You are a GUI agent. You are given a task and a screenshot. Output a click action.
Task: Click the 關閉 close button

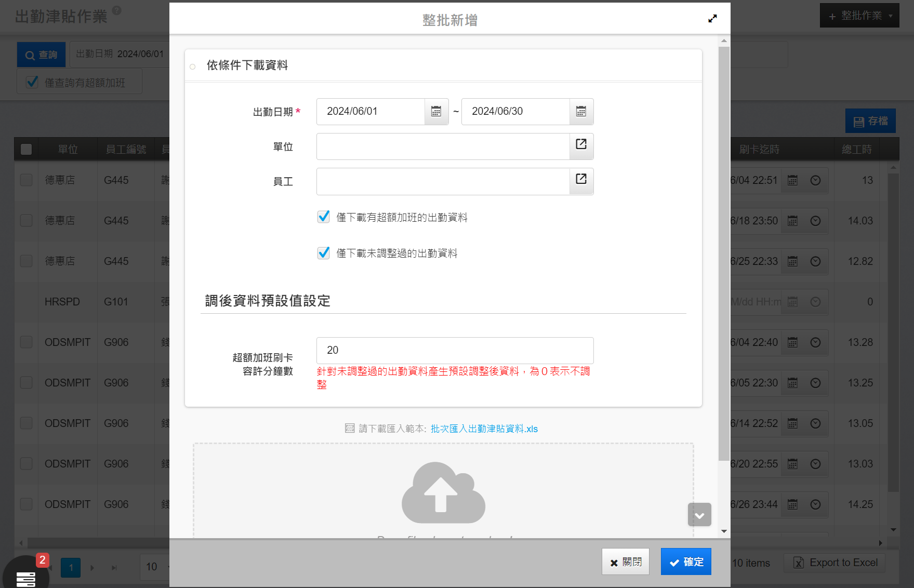(x=625, y=562)
